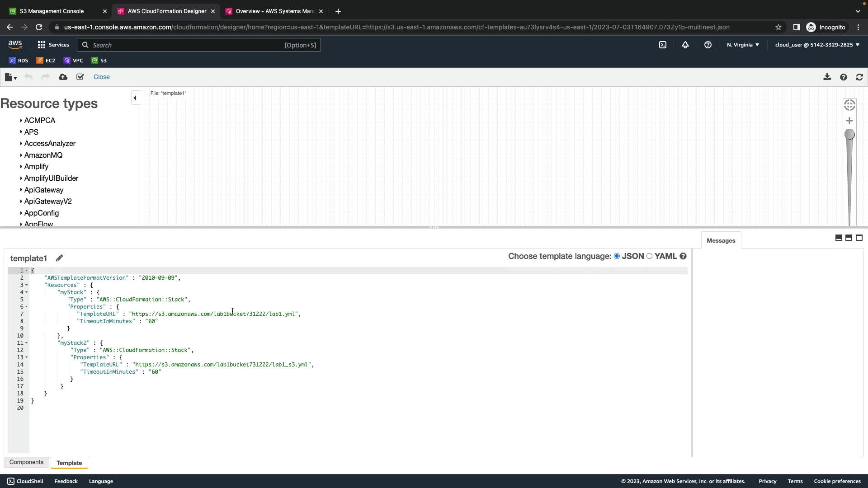Click the Download template icon

coord(827,77)
